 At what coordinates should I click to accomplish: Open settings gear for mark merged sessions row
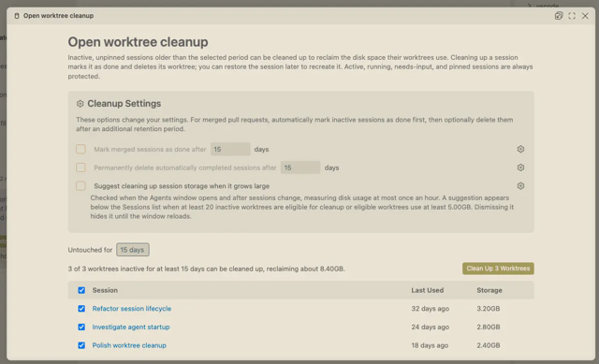520,149
